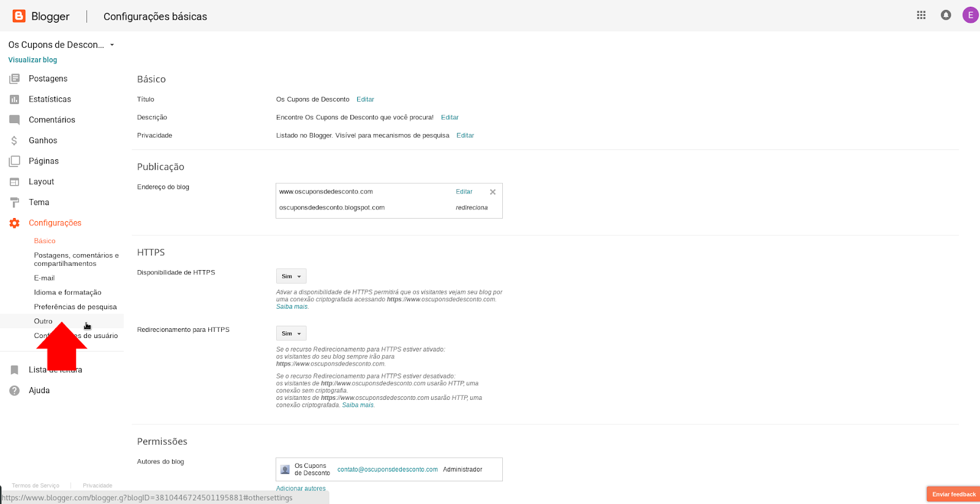Screen dimensions: 980x504
Task: Open Idioma e formatação settings
Action: coord(67,293)
